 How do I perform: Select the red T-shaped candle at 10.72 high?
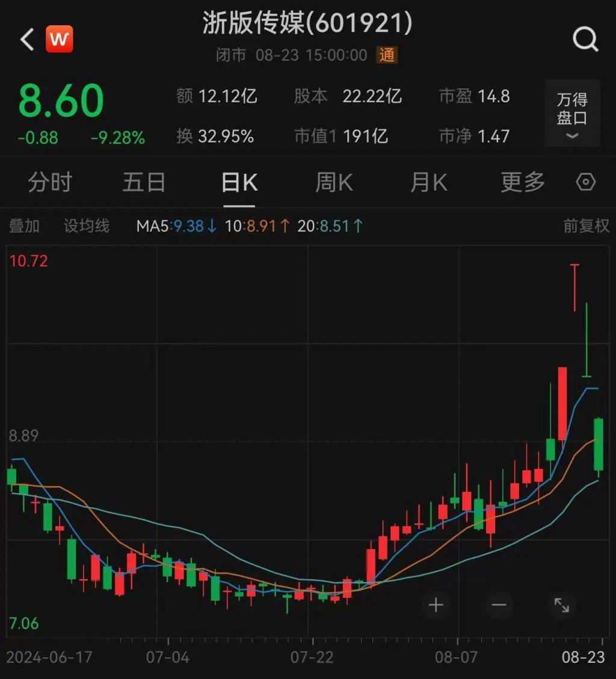575,287
